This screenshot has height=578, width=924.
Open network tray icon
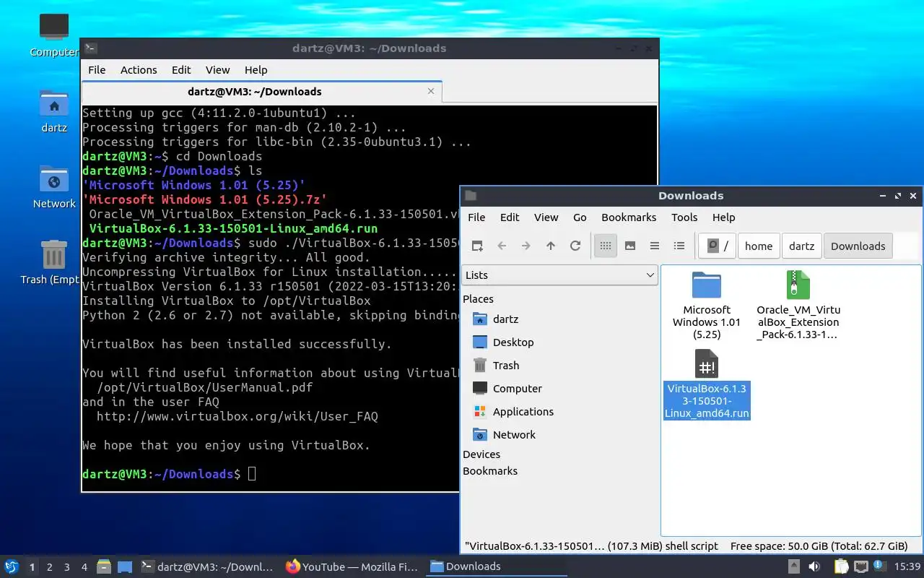(x=860, y=566)
